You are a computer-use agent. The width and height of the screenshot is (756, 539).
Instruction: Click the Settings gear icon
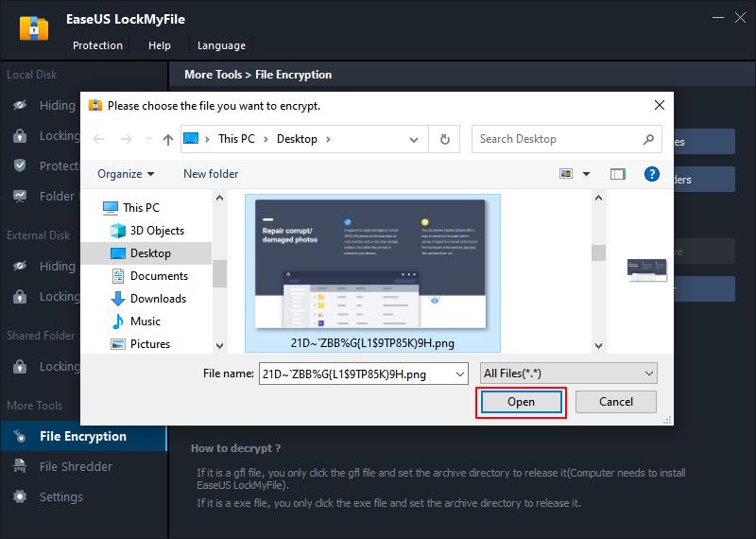point(20,496)
